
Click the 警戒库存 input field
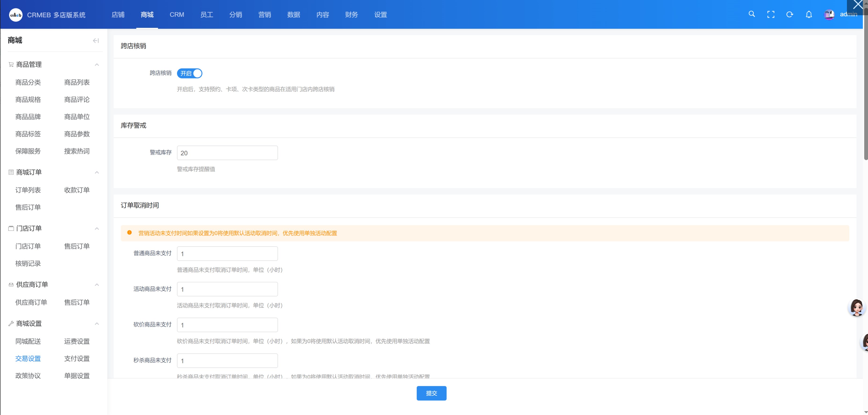227,153
